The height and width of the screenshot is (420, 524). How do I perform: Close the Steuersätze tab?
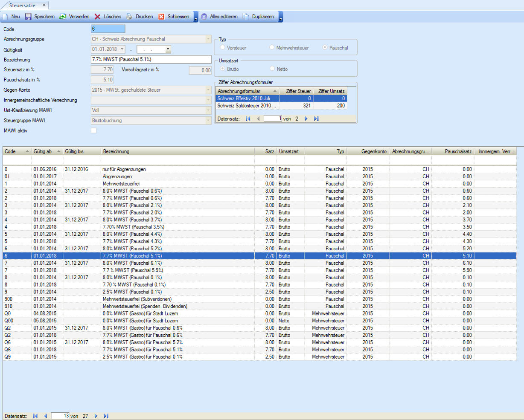point(44,5)
